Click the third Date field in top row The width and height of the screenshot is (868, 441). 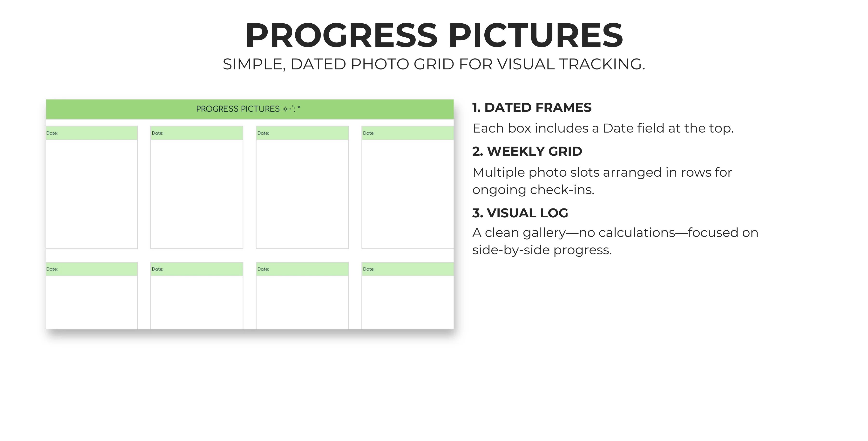click(302, 133)
